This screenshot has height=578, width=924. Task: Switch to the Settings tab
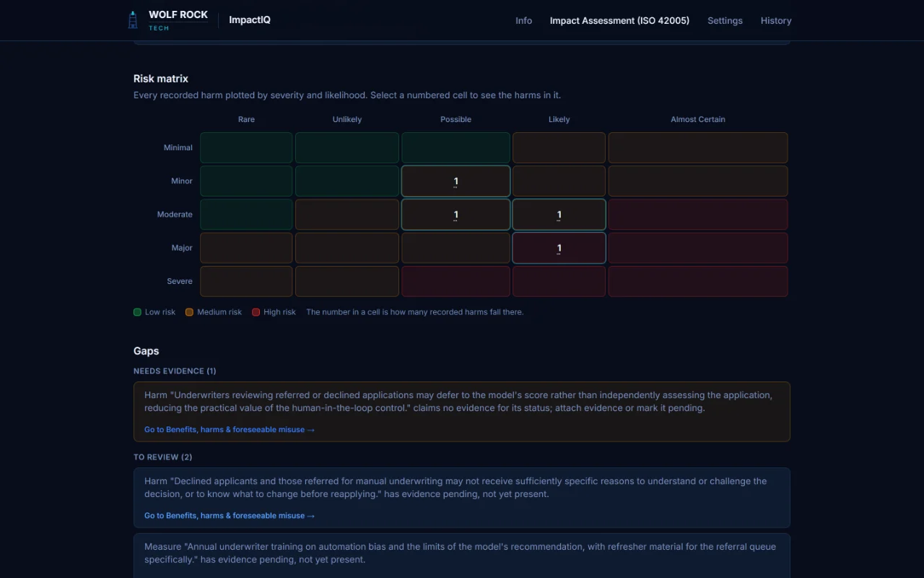coord(725,20)
